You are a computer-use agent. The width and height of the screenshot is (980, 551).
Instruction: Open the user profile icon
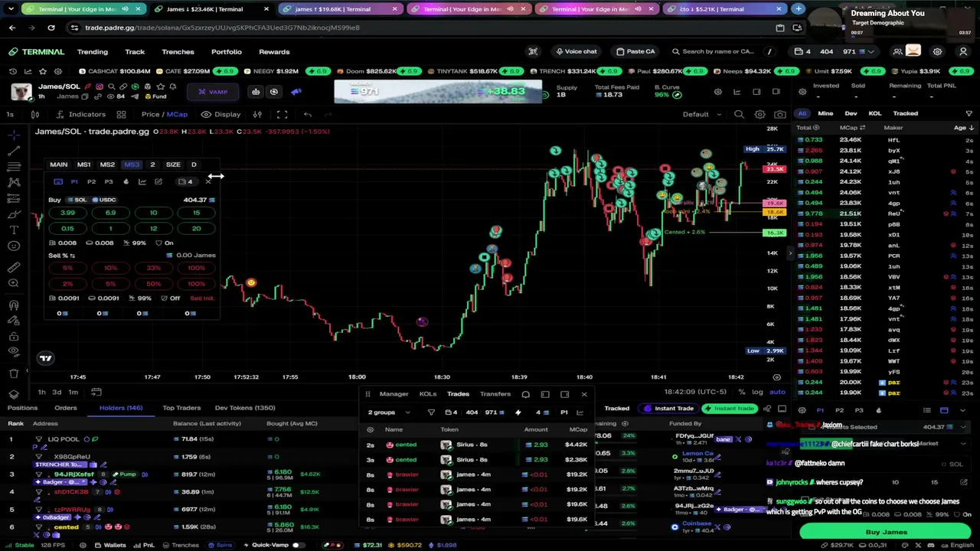[963, 52]
